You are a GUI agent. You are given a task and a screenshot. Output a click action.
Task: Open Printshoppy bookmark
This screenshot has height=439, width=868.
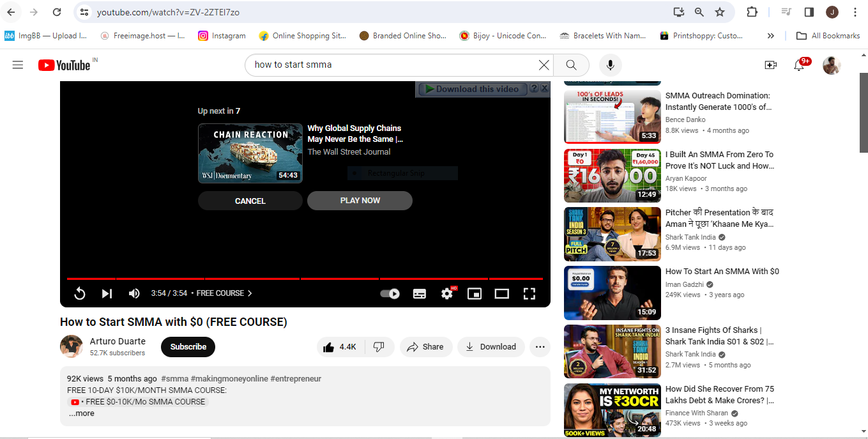(x=701, y=36)
